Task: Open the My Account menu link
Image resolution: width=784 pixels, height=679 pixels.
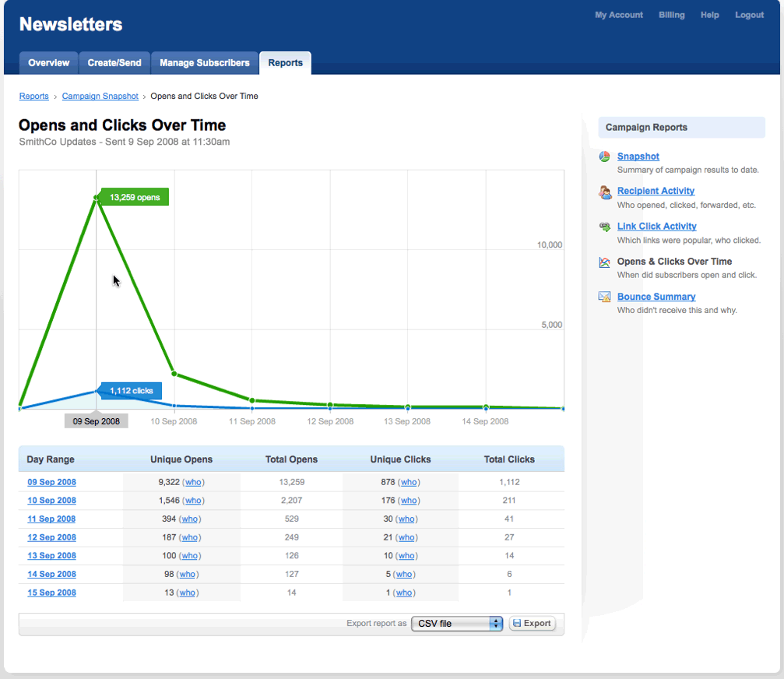Action: pyautogui.click(x=619, y=15)
